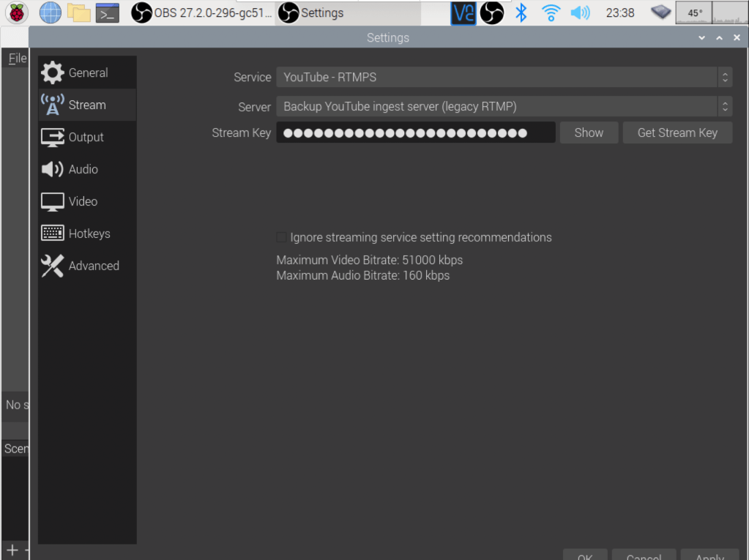Open the volume control tray icon

click(x=580, y=12)
